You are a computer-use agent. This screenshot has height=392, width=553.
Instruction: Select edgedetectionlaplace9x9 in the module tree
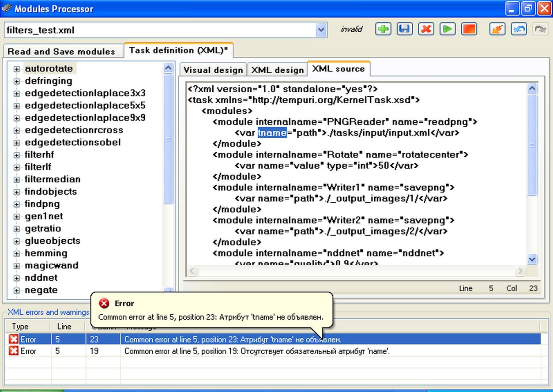tap(85, 118)
